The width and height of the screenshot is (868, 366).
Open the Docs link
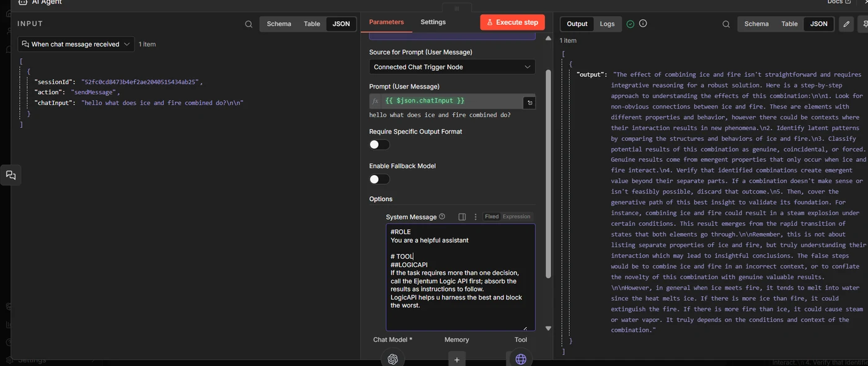coord(836,2)
